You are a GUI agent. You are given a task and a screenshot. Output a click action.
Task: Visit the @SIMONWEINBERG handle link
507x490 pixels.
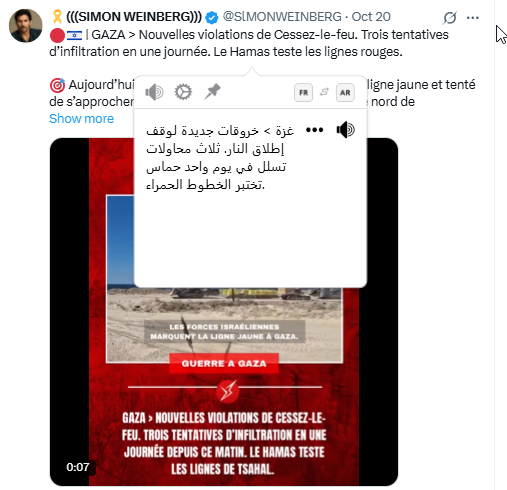[x=282, y=17]
